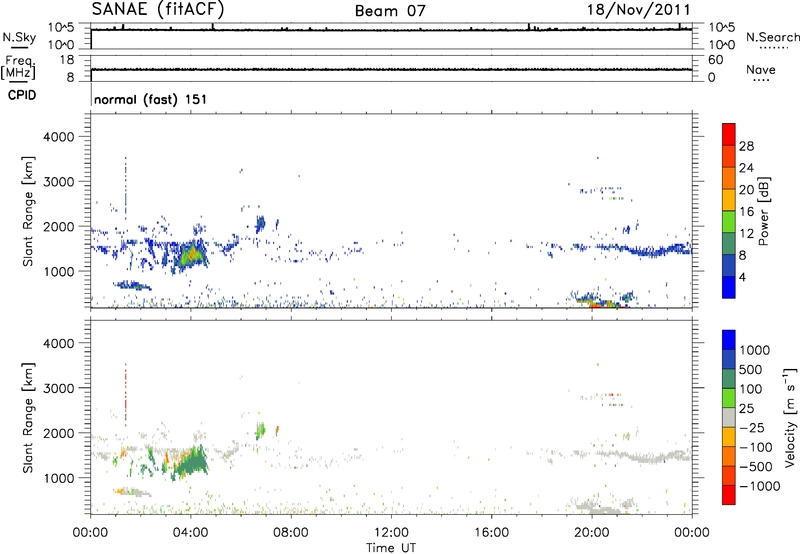The image size is (800, 554).
Task: Click the date "18/Nov/2011"
Action: [x=639, y=10]
